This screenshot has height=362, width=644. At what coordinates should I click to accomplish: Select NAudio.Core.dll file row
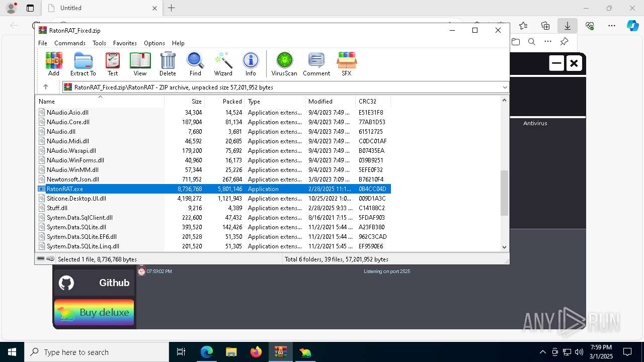point(214,122)
